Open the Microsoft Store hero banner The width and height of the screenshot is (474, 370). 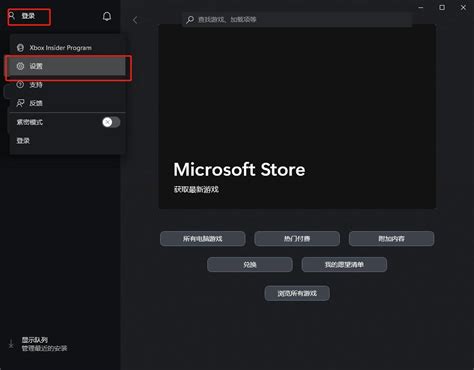tap(297, 117)
